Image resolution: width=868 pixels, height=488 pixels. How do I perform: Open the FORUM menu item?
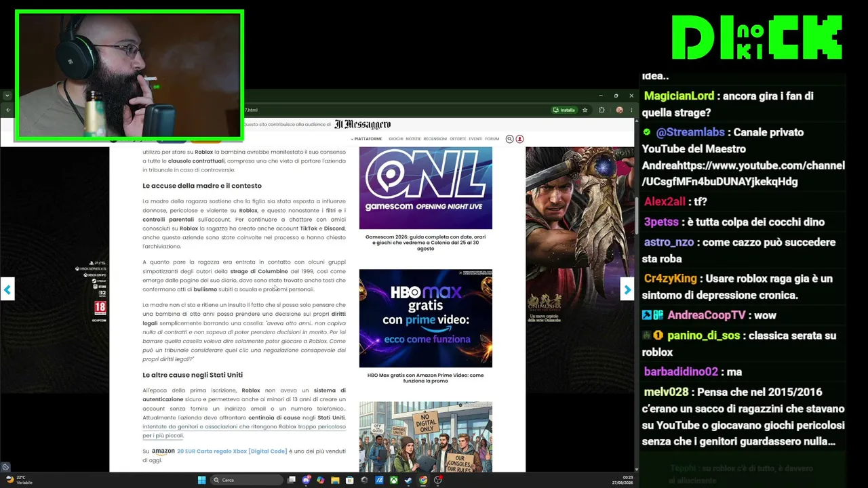pyautogui.click(x=492, y=139)
